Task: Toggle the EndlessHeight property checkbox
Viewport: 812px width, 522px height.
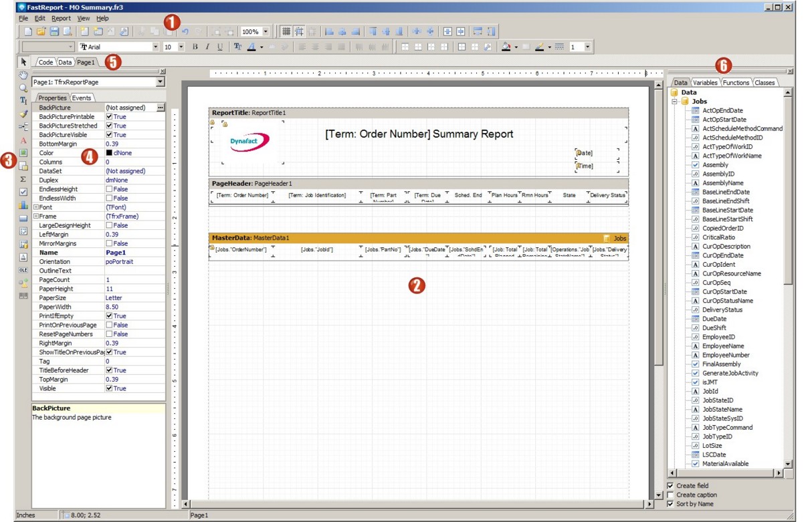Action: click(110, 189)
